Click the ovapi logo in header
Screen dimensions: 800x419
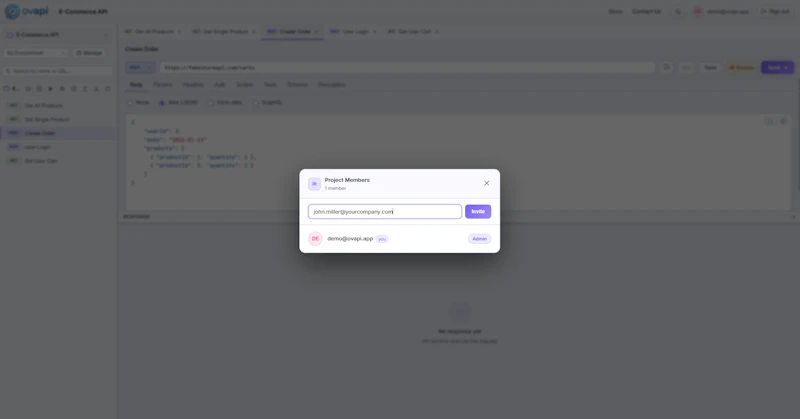point(27,11)
